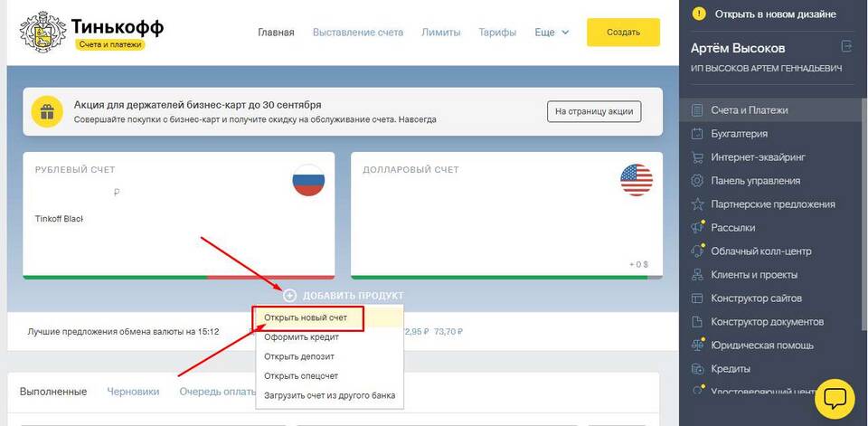Click the Интернет-эквайринг cart icon
The width and height of the screenshot is (868, 426).
point(697,157)
